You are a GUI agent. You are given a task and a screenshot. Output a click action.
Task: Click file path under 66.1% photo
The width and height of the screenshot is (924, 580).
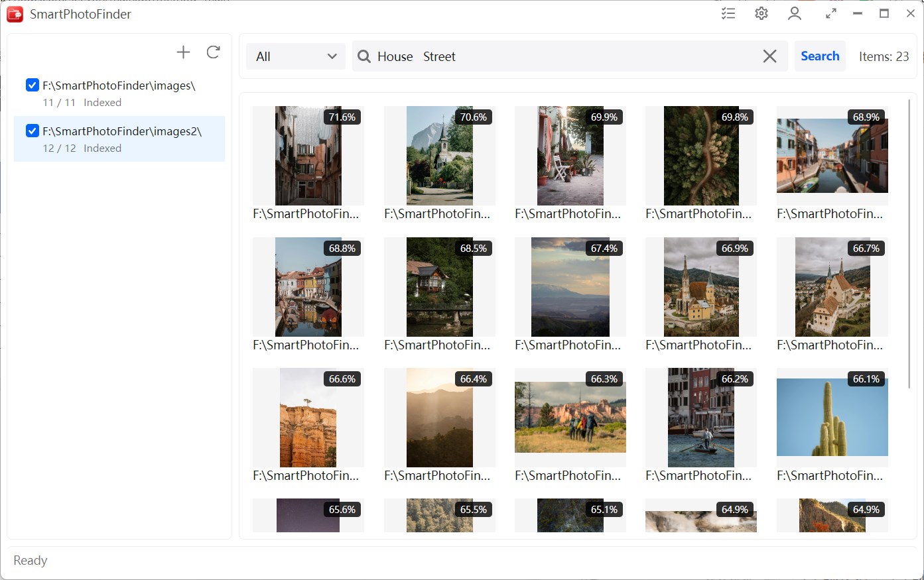[x=830, y=475]
